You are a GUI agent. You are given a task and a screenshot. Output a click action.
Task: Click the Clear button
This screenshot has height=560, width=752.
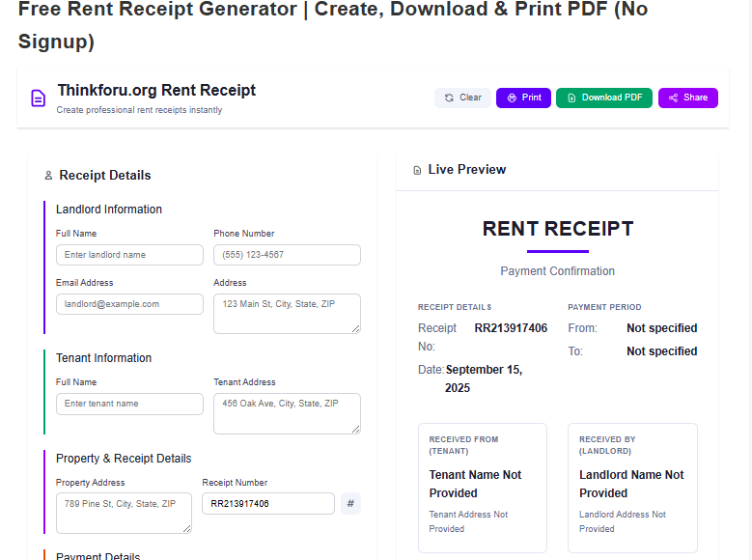coord(462,98)
